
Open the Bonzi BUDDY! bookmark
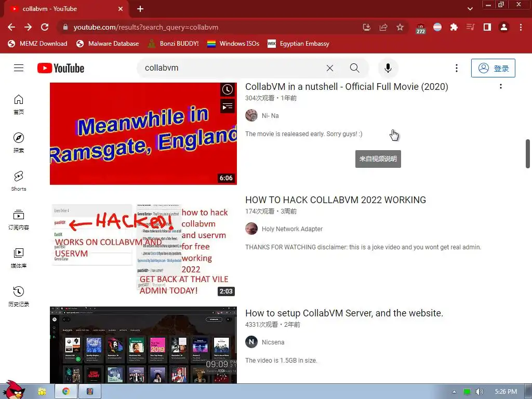174,44
